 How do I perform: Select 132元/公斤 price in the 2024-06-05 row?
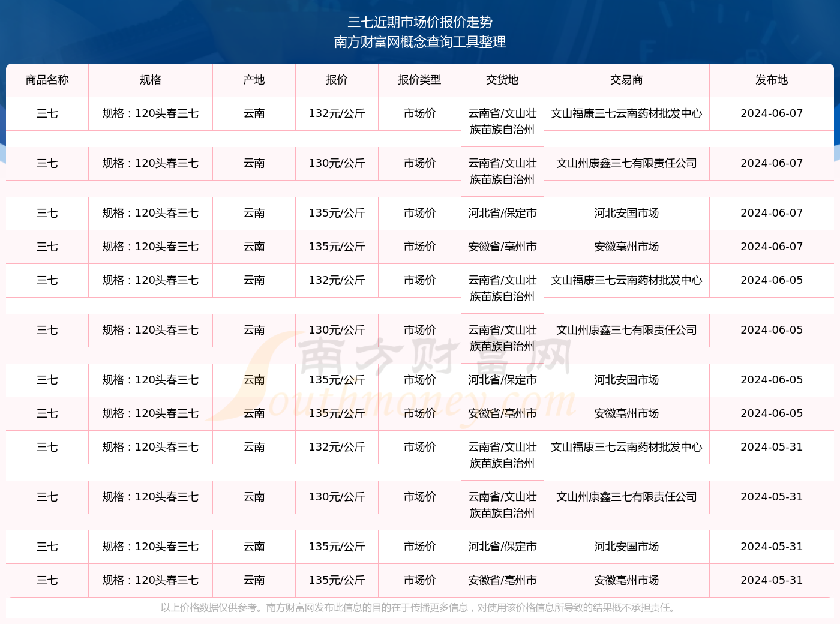pos(337,280)
